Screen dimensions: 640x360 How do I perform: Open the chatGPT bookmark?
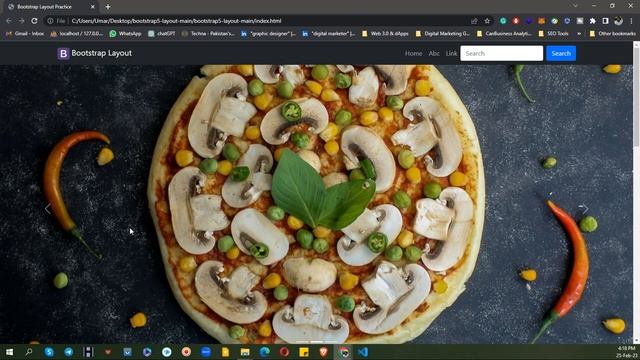[x=162, y=33]
